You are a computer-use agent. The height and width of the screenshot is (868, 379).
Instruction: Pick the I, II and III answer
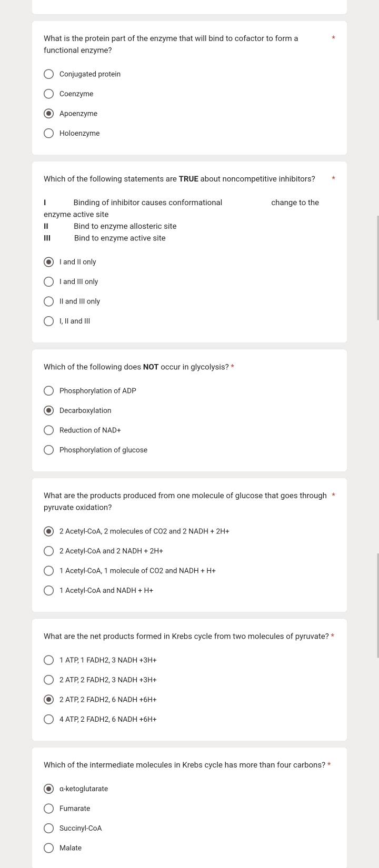[x=49, y=321]
